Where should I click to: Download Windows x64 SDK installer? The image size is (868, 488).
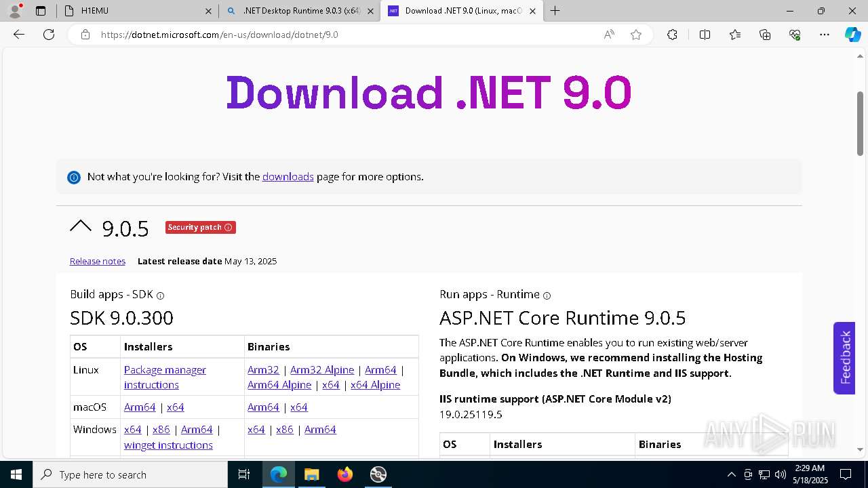coord(133,430)
